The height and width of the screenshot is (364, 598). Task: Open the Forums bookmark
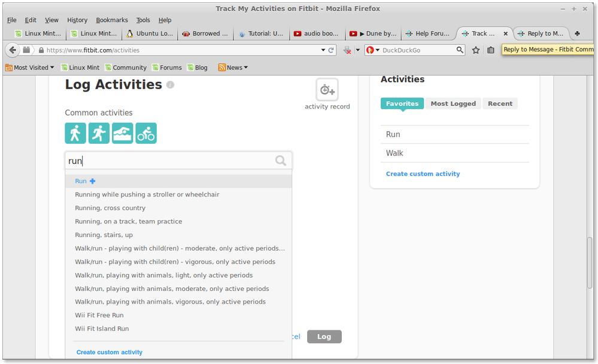167,68
